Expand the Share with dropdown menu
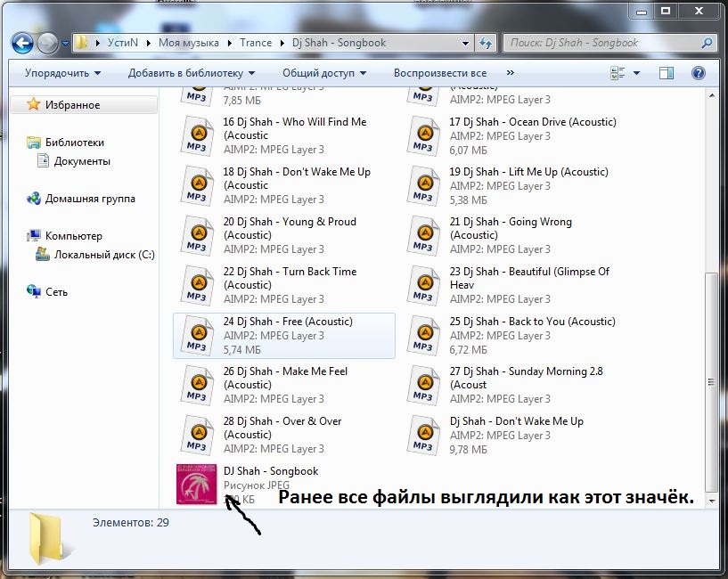 (324, 73)
